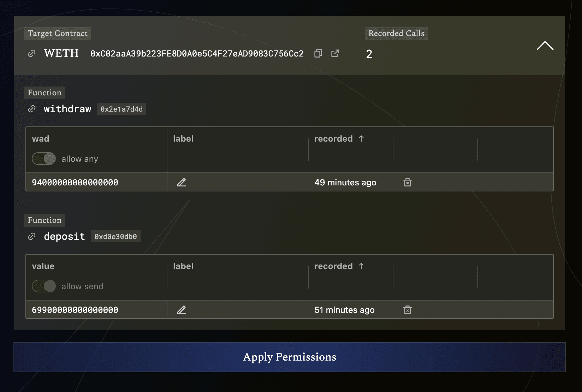
Task: Open the Recorded Calls count link
Action: pyautogui.click(x=369, y=54)
